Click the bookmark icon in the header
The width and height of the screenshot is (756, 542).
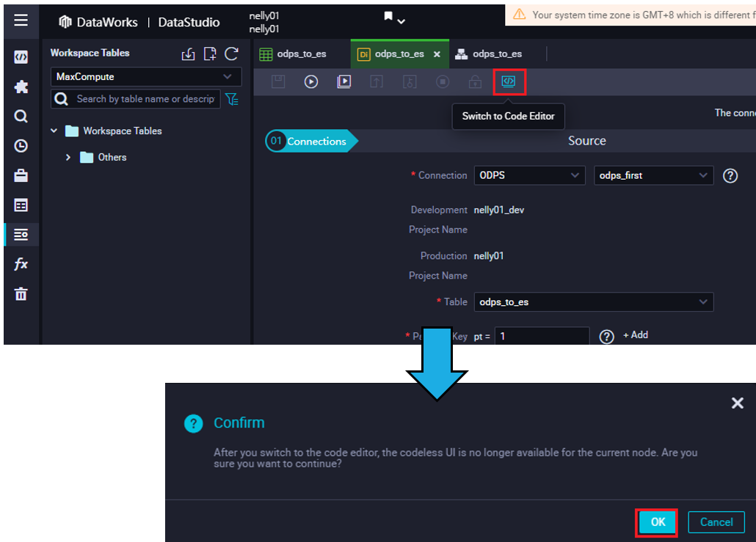(388, 16)
